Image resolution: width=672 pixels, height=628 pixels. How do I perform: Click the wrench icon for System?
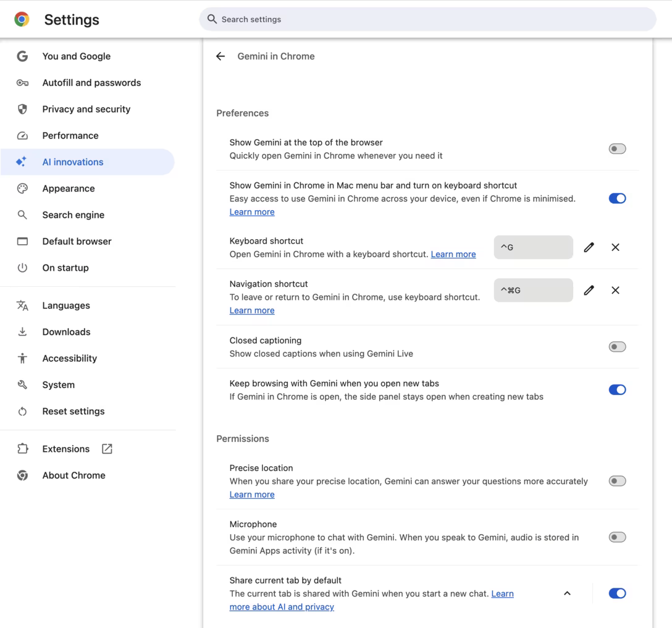click(22, 385)
